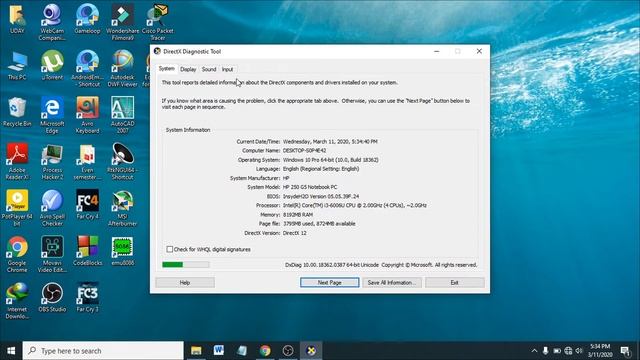Open the emu8086 desktop icon

tap(122, 251)
